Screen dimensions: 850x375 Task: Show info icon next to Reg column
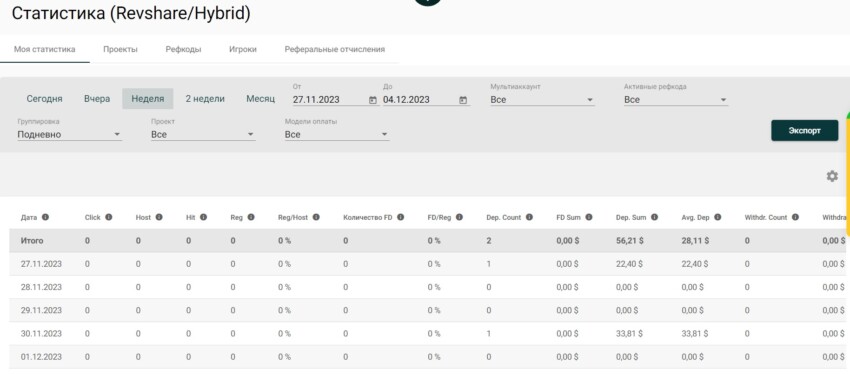tap(251, 217)
